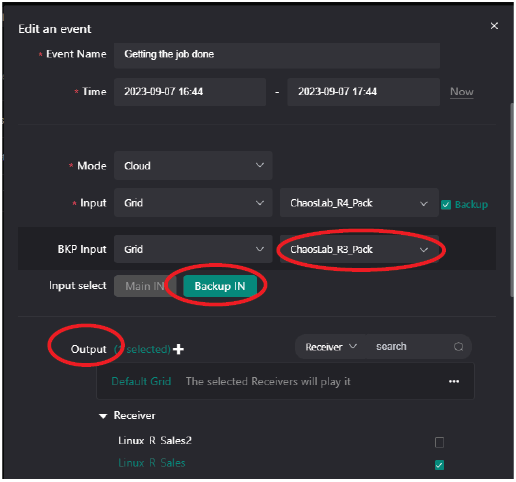Open the Mode dropdown showing Cloud

[193, 166]
